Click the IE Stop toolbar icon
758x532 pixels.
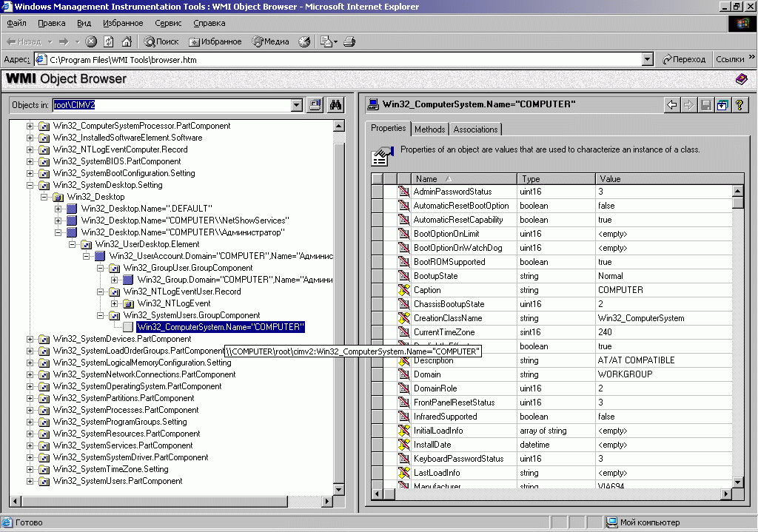[x=91, y=41]
